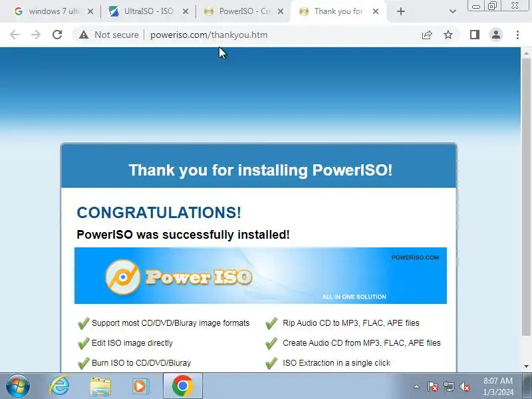This screenshot has width=532, height=399.
Task: Click 'ISO Extraction in a single click' text
Action: coord(336,363)
